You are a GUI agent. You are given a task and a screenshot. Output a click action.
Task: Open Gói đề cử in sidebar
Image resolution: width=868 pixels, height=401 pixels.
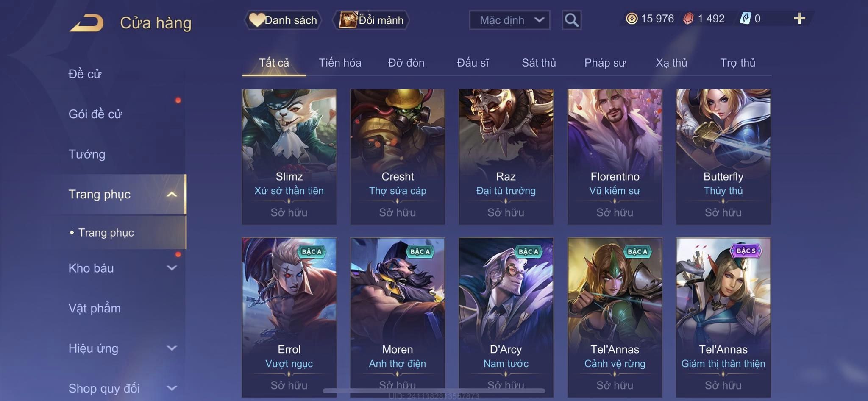point(95,114)
